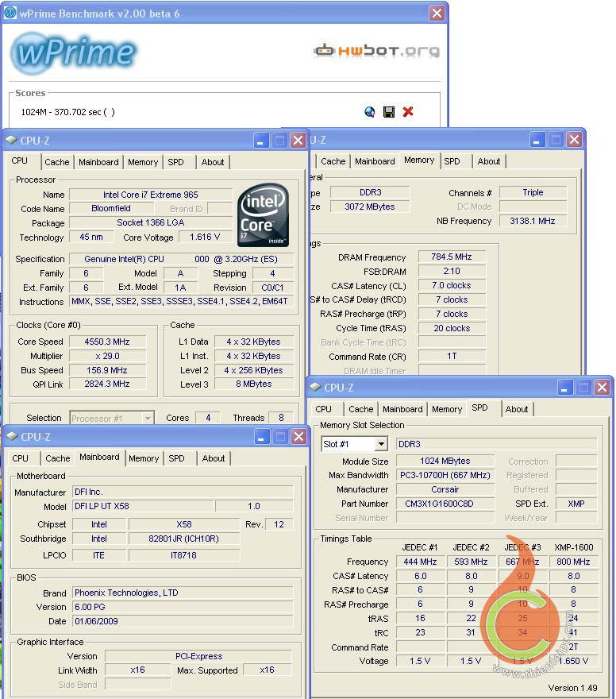Click the 1.616 V core voltage value
This screenshot has width=616, height=699.
pos(205,237)
